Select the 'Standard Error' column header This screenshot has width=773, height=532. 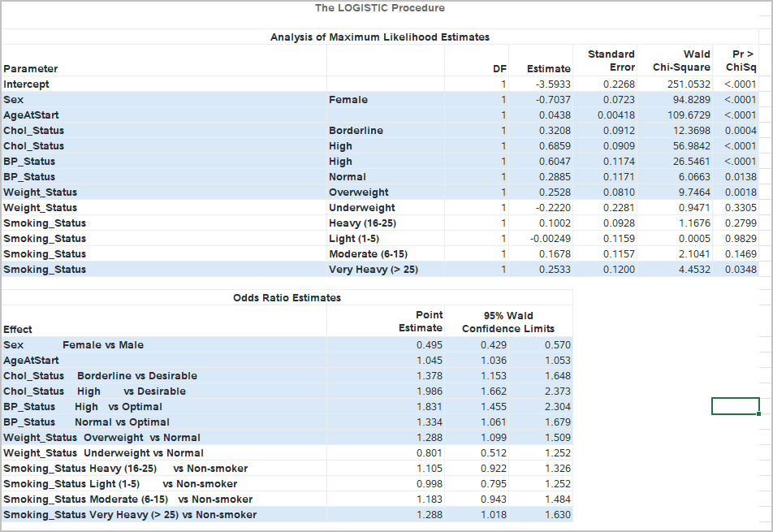(x=611, y=61)
